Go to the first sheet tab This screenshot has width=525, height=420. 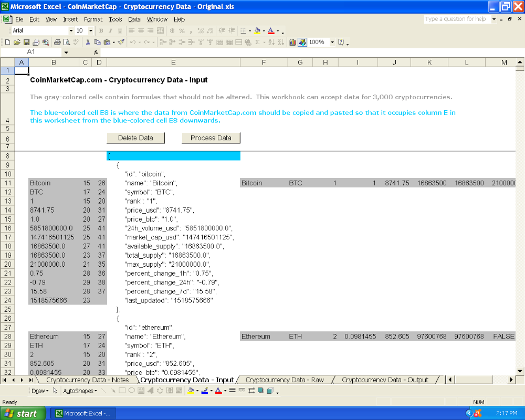pos(5,380)
